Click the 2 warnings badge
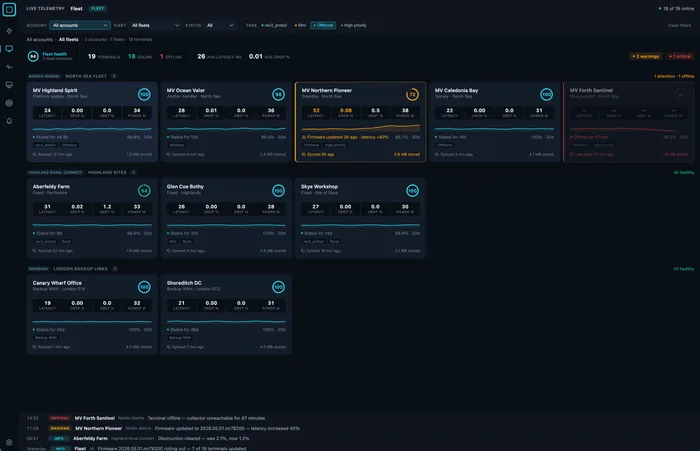Screen dimensions: 700x451 646,56
